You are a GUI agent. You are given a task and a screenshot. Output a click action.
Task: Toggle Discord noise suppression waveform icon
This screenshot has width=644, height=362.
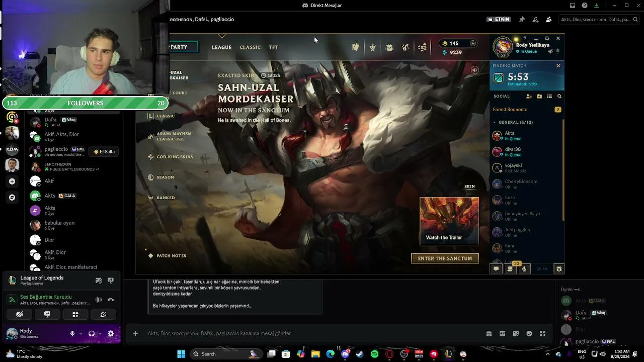[99, 300]
